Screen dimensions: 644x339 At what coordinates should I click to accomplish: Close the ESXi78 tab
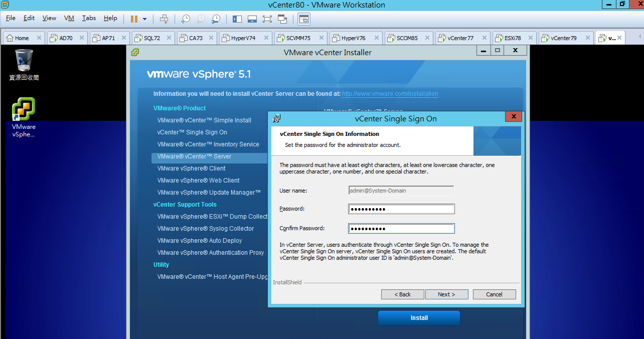point(531,38)
